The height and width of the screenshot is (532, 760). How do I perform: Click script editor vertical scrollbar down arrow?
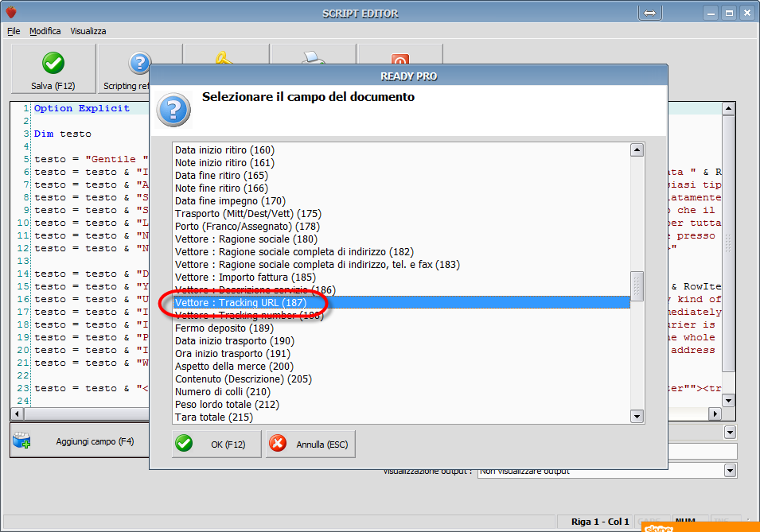(x=728, y=400)
